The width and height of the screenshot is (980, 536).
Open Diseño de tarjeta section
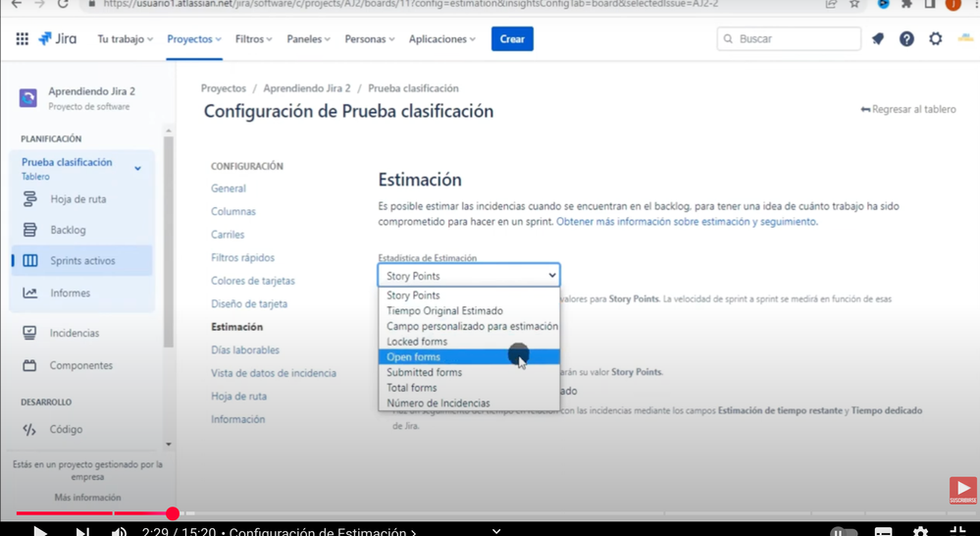pyautogui.click(x=249, y=304)
